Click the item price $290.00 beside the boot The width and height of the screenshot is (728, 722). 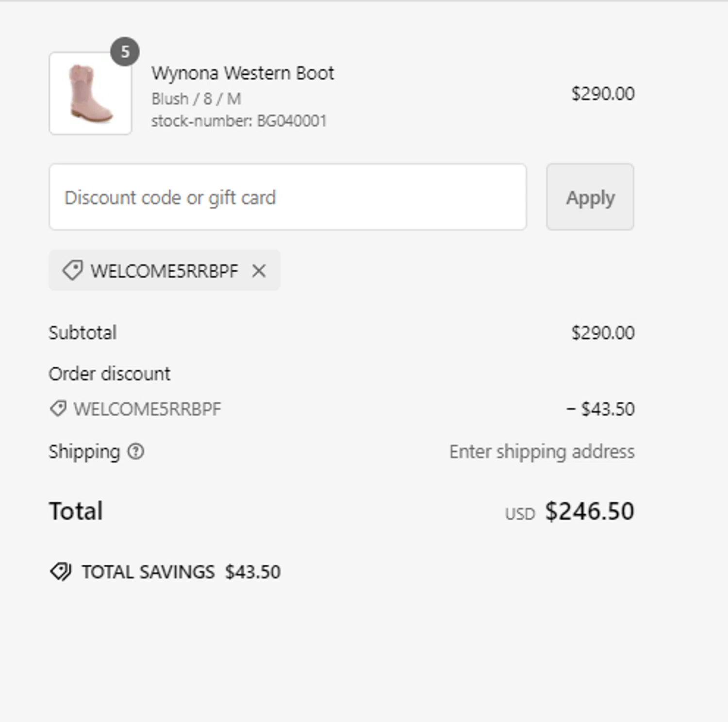[603, 94]
